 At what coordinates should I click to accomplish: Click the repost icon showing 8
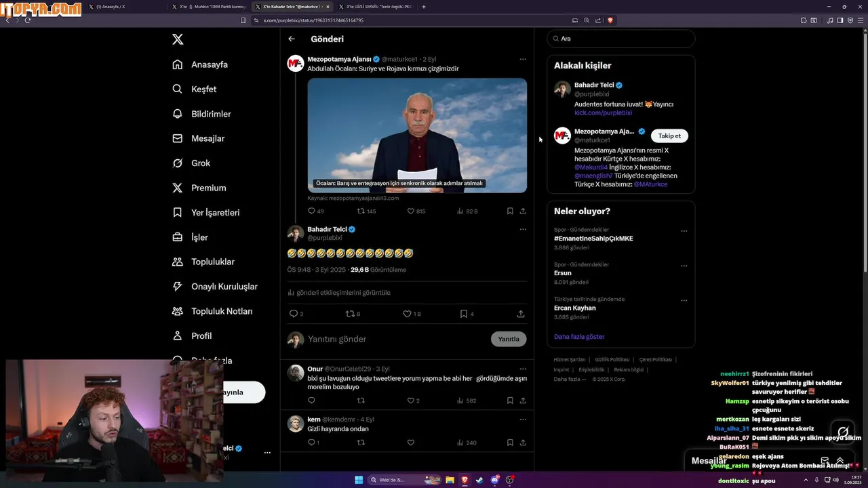pyautogui.click(x=350, y=314)
